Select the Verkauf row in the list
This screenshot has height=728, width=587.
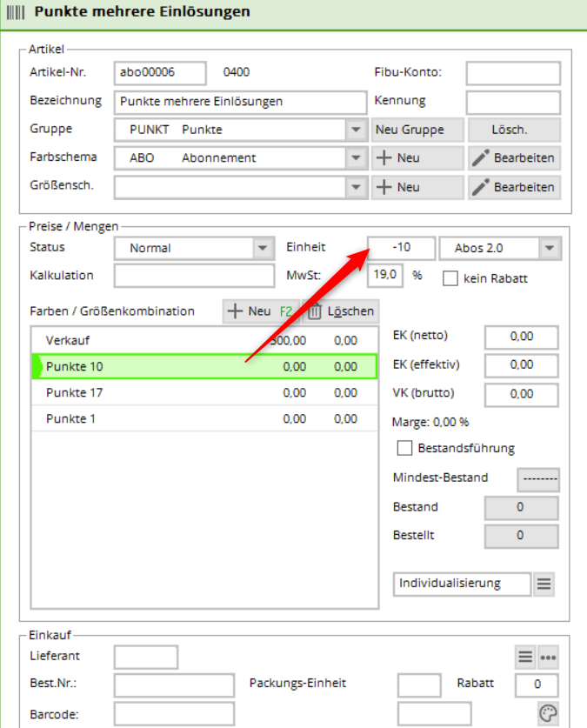tap(204, 340)
